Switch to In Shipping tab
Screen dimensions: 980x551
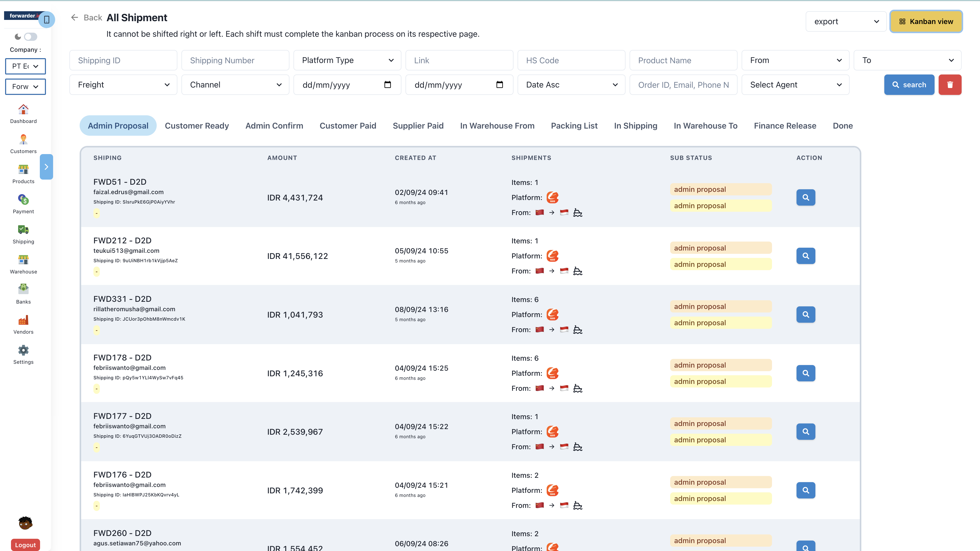click(x=635, y=126)
